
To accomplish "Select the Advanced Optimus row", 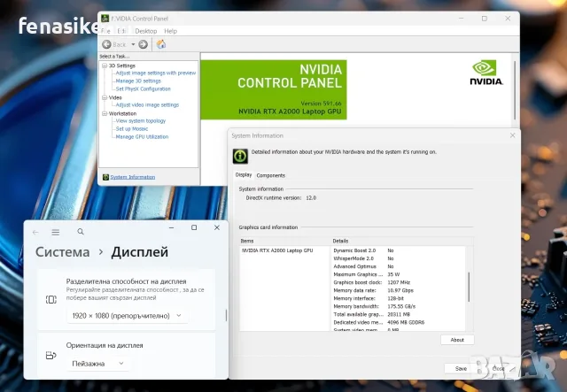I will click(398, 266).
